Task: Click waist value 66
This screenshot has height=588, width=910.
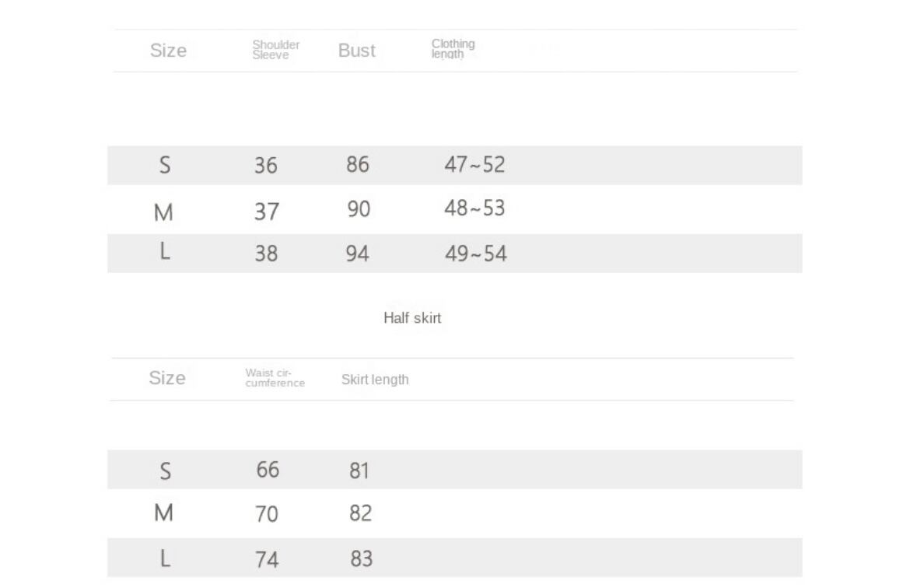Action: tap(268, 470)
